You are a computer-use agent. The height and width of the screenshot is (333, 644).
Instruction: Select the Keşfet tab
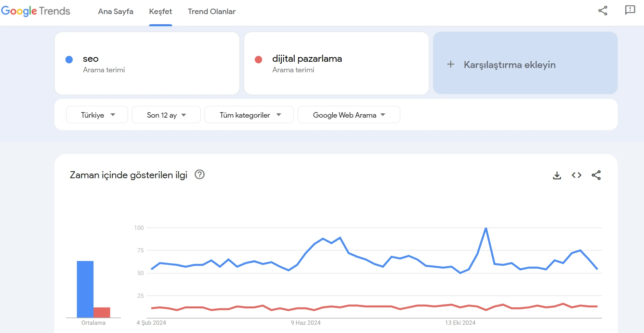(x=160, y=11)
